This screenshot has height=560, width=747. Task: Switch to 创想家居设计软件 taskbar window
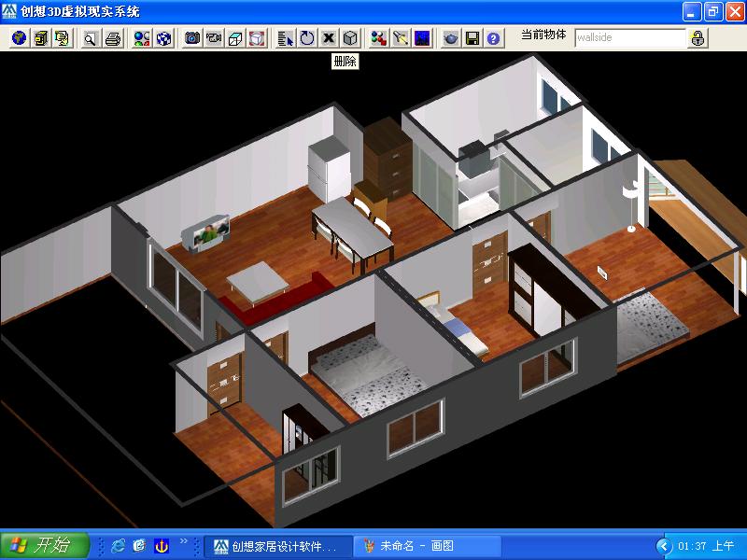[278, 546]
